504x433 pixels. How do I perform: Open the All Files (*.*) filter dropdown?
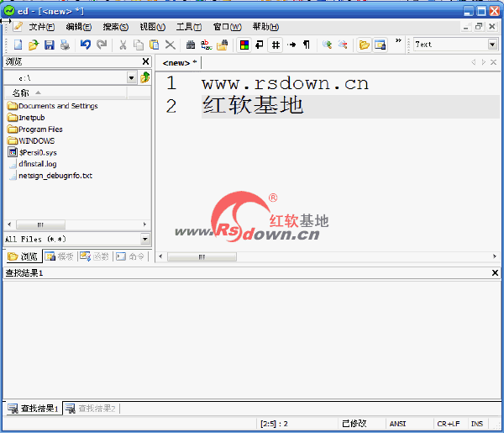(145, 239)
